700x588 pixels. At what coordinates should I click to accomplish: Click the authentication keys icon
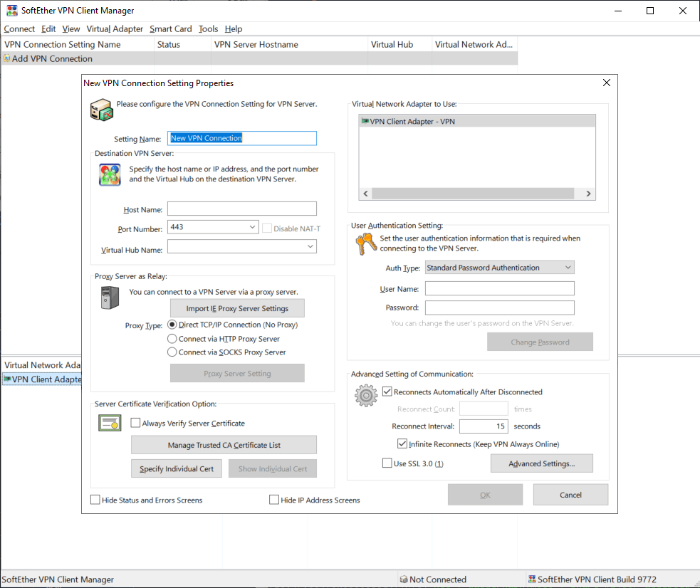pyautogui.click(x=366, y=243)
